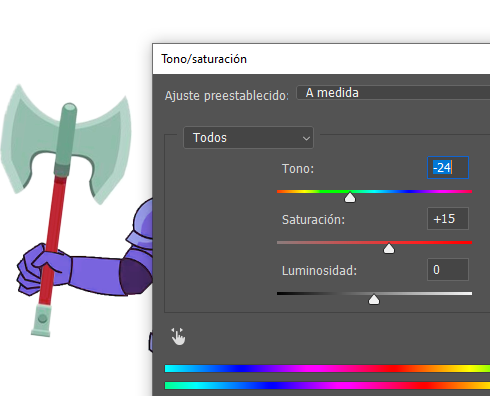Click the Luminosidad value field showing 0
The image size is (490, 396).
(448, 269)
